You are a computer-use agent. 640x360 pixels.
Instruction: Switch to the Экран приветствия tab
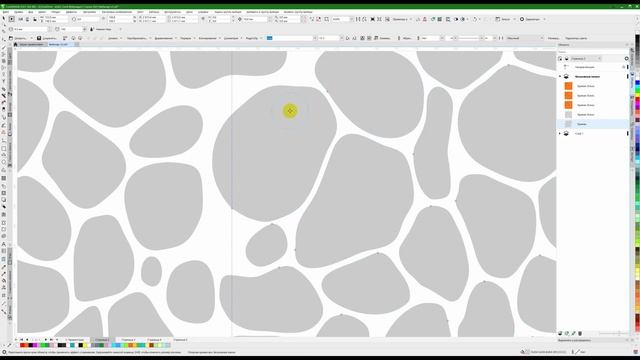pyautogui.click(x=32, y=44)
